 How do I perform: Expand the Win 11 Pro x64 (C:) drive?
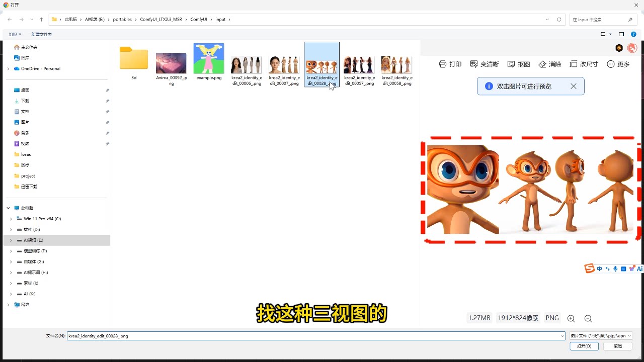[x=11, y=219]
